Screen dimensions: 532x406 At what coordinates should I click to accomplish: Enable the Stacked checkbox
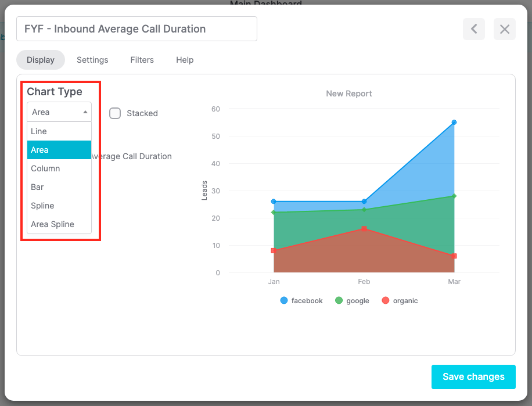tap(115, 113)
